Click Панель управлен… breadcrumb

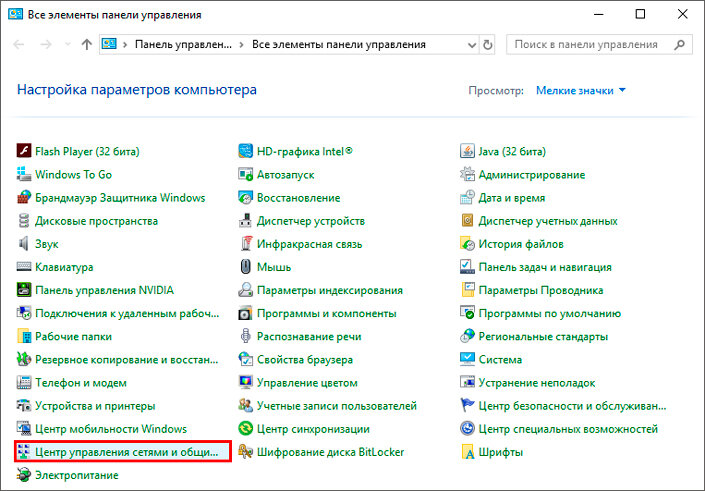coord(183,45)
